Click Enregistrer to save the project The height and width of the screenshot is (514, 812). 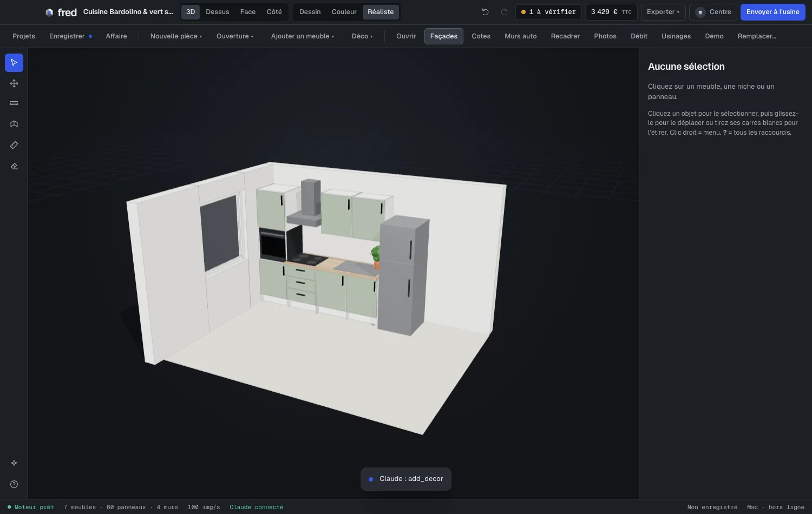(70, 36)
